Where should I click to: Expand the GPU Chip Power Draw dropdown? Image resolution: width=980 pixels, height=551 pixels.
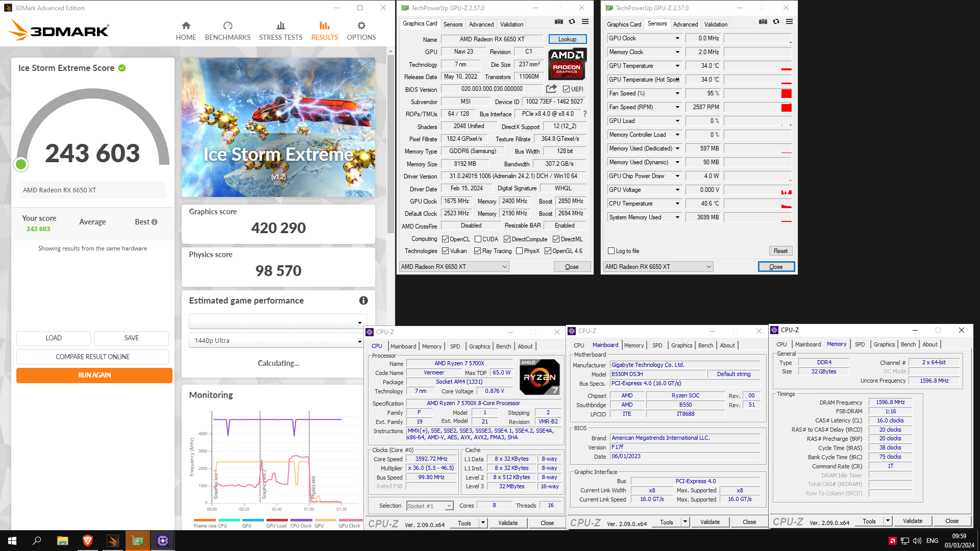pyautogui.click(x=677, y=176)
